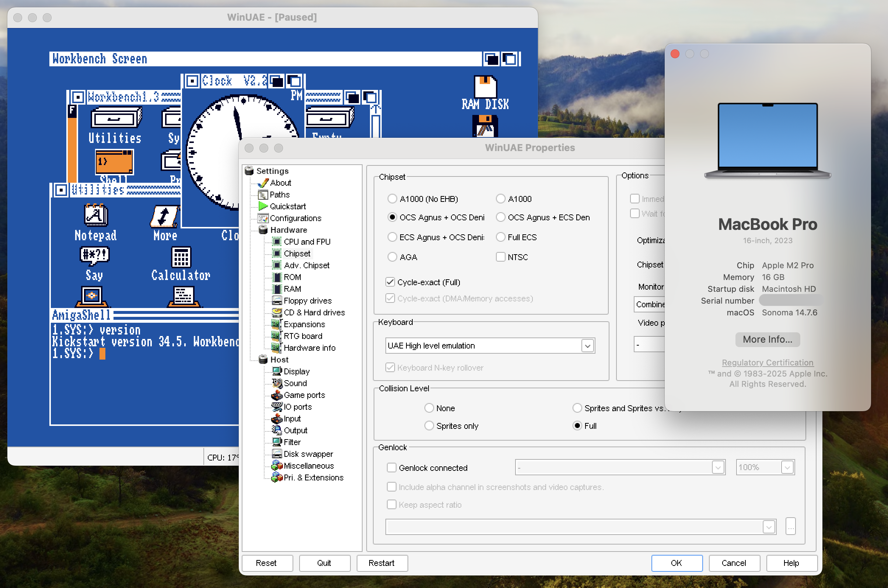Select the Quickstart green arrow icon
The image size is (888, 588).
point(263,206)
